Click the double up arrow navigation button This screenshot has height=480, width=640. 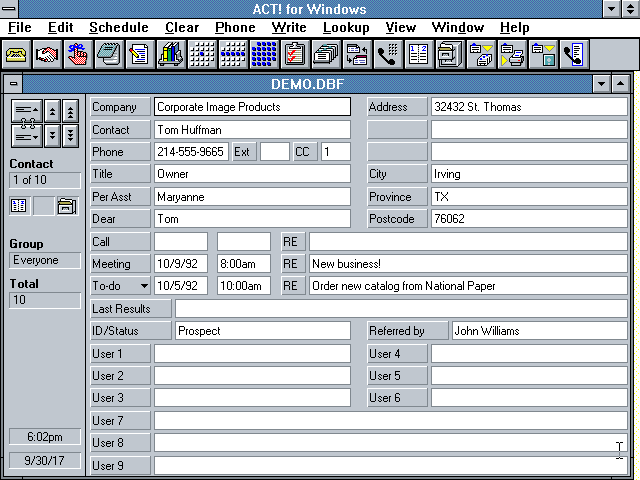point(52,111)
